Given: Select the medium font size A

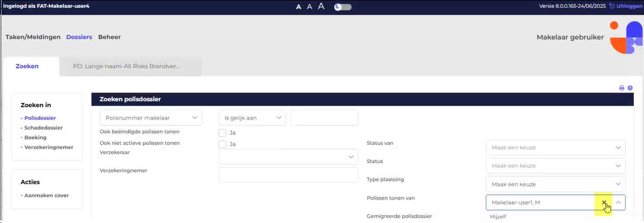Looking at the screenshot, I should [x=310, y=7].
